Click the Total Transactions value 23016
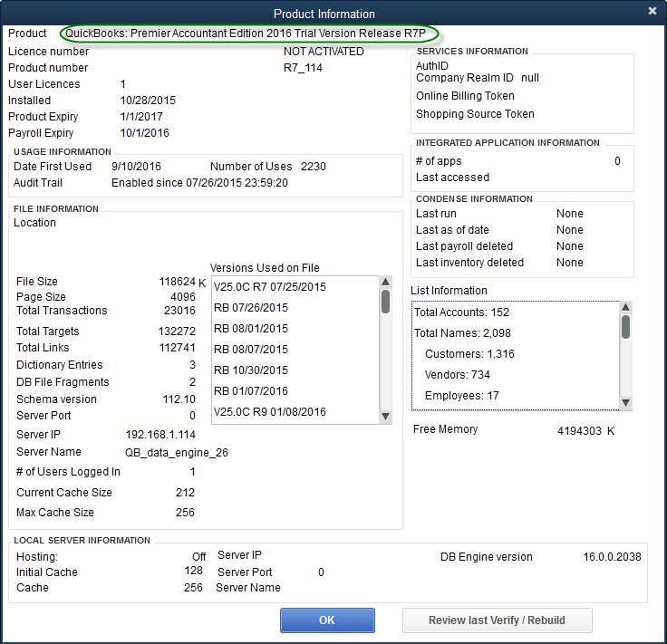Image resolution: width=667 pixels, height=644 pixels. pos(179,311)
